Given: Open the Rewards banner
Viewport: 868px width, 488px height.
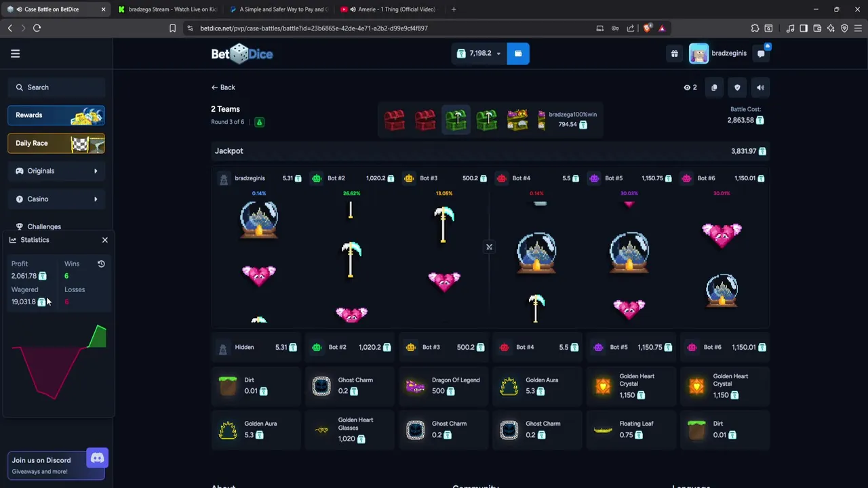Looking at the screenshot, I should coord(56,115).
